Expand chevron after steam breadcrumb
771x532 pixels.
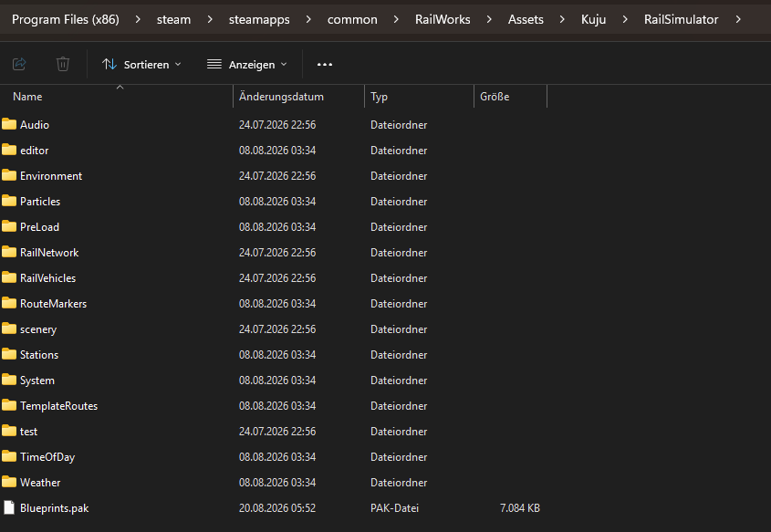210,19
